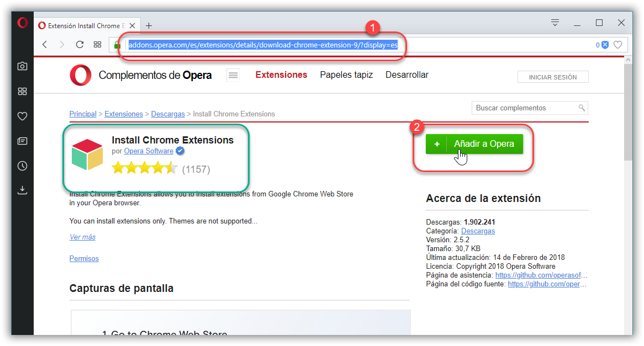Open the Página del código fuente link

(x=547, y=284)
